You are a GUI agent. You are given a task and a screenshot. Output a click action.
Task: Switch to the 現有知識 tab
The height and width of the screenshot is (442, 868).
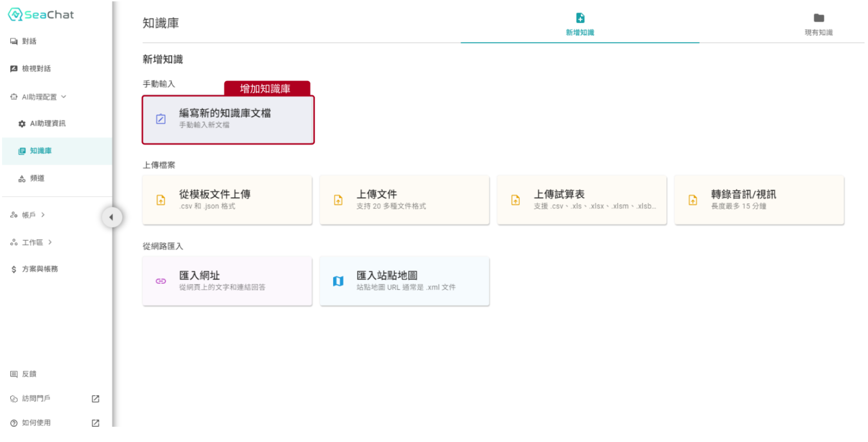818,24
